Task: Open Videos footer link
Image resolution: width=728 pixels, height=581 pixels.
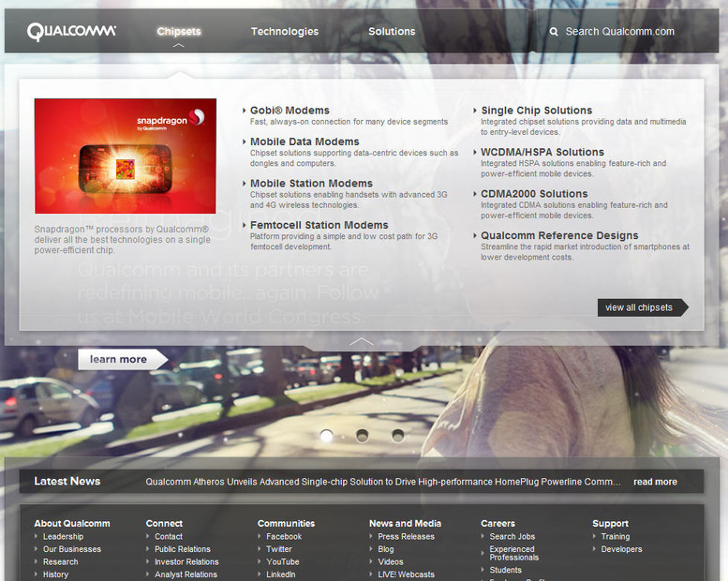Action: 391,561
